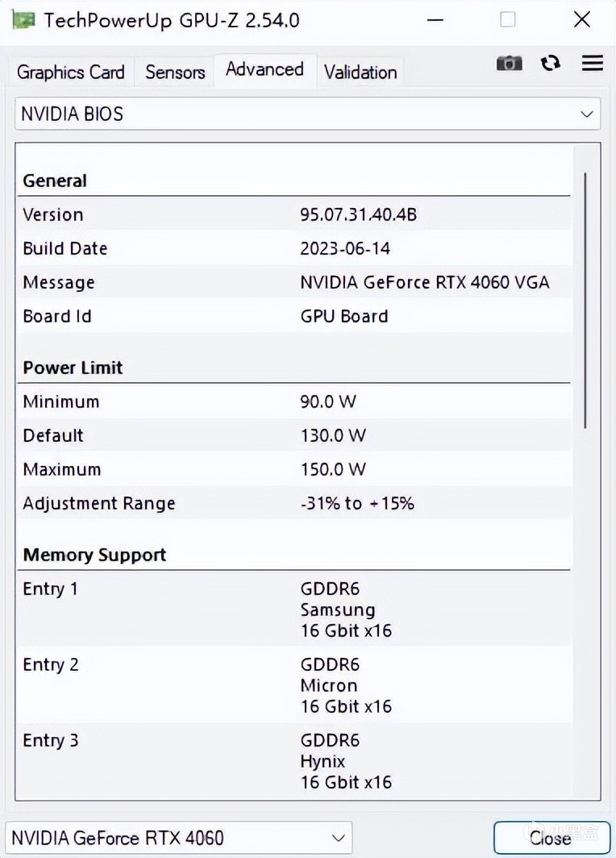616x858 pixels.
Task: Click the Entry 1 row label
Action: [x=50, y=589]
